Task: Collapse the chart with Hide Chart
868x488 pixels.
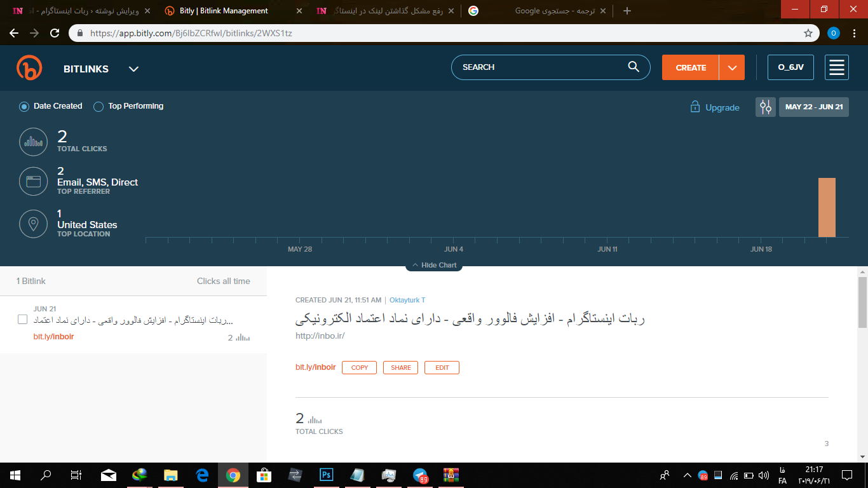Action: [x=434, y=265]
